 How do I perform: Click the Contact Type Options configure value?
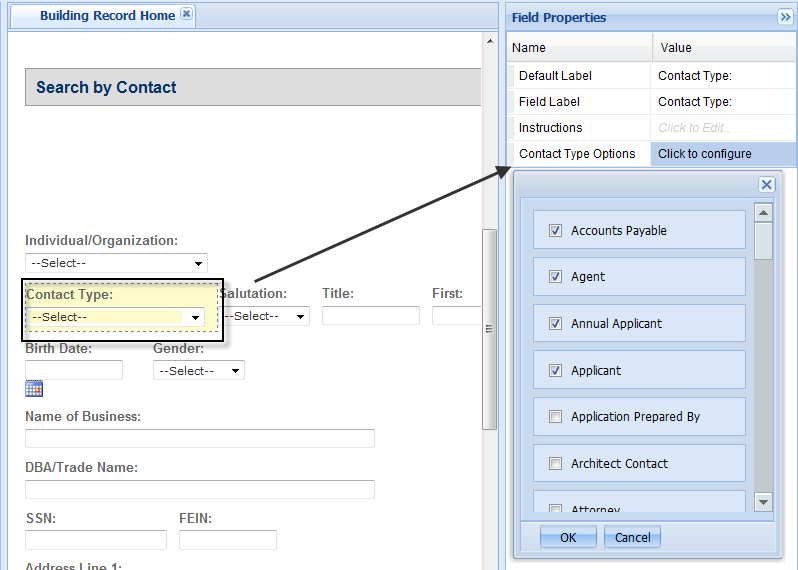pos(724,154)
